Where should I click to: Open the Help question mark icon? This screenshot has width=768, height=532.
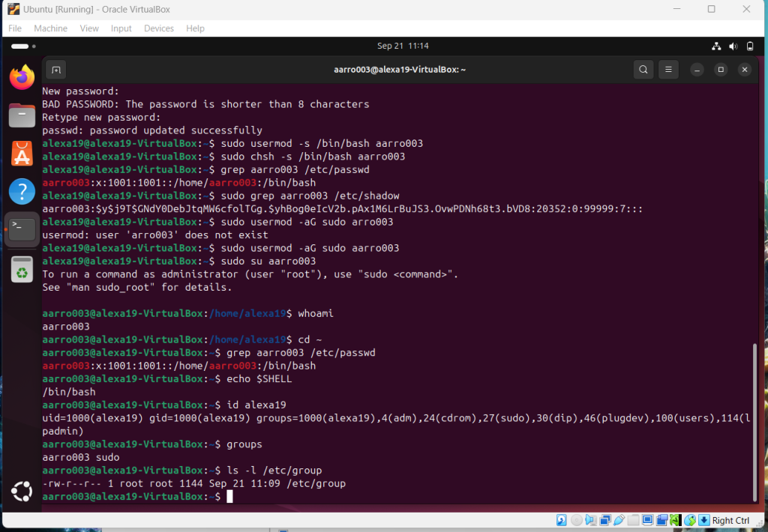point(22,192)
